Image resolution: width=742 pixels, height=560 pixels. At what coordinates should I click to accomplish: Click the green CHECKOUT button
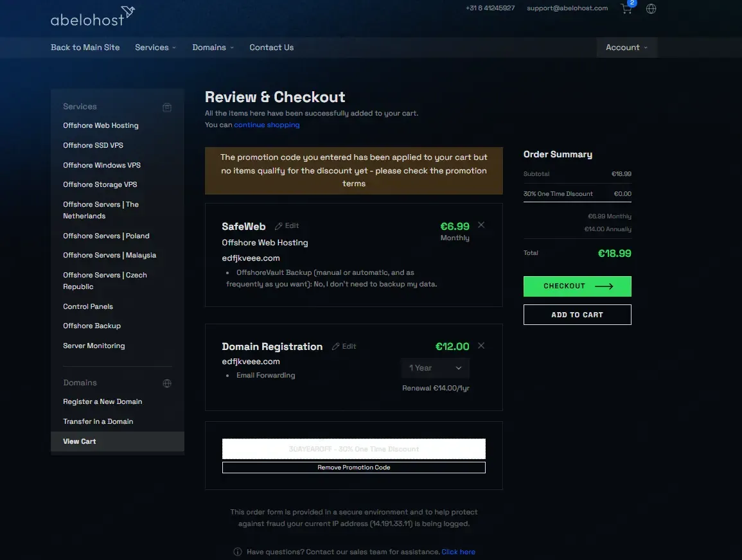point(578,286)
